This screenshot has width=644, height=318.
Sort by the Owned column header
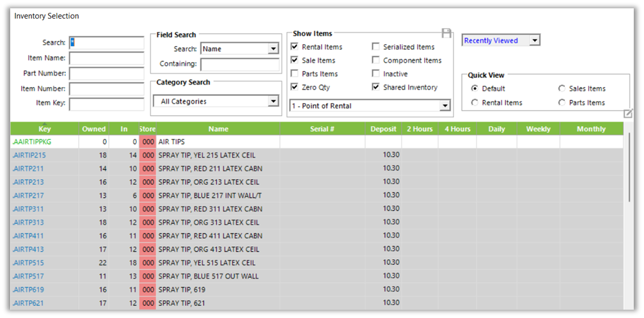coord(94,129)
